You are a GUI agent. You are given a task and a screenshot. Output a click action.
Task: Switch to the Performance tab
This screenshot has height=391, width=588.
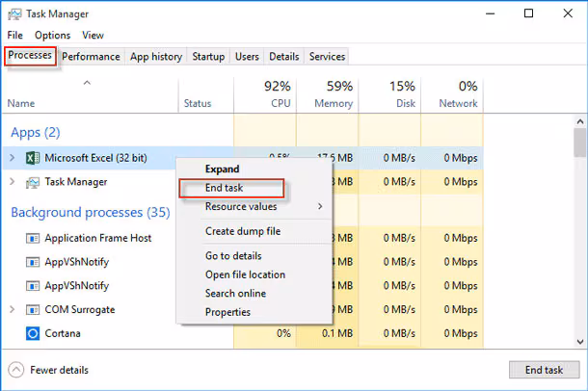pos(92,57)
